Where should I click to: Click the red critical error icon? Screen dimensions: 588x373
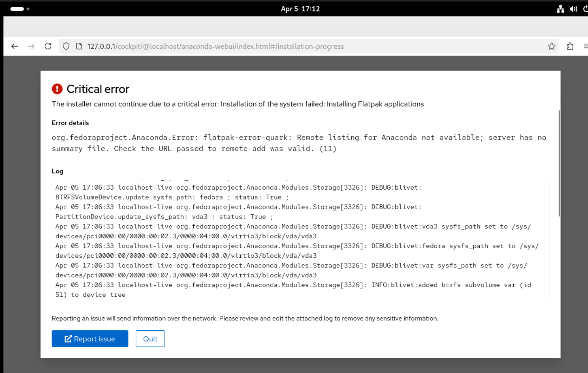[57, 89]
